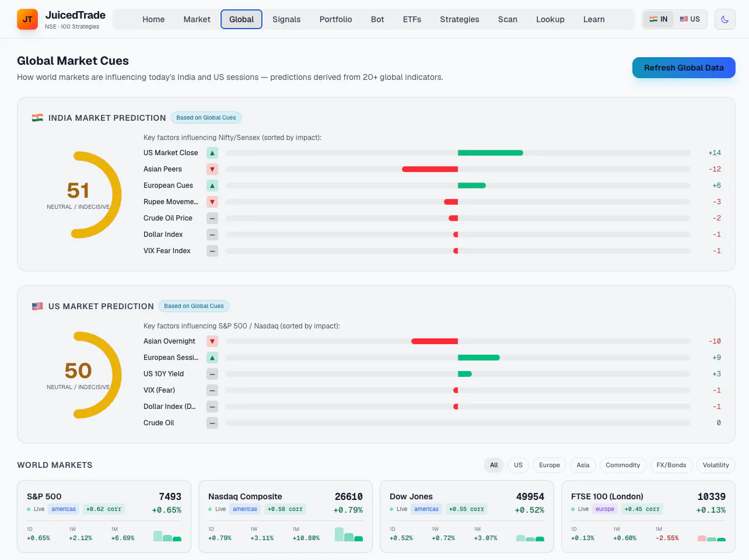Image resolution: width=749 pixels, height=560 pixels.
Task: Click the up arrow icon beside European Cues
Action: 212,185
